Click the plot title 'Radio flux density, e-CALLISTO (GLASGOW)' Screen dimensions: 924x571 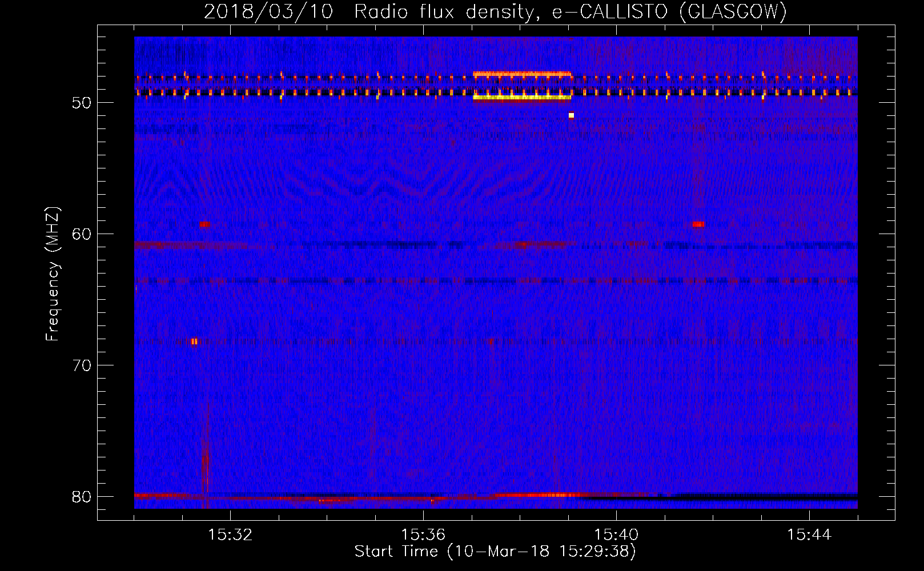pyautogui.click(x=570, y=12)
